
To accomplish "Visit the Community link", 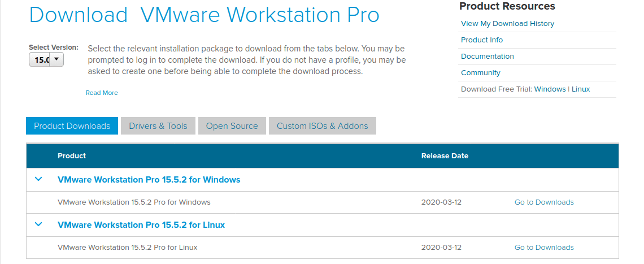I will click(481, 73).
